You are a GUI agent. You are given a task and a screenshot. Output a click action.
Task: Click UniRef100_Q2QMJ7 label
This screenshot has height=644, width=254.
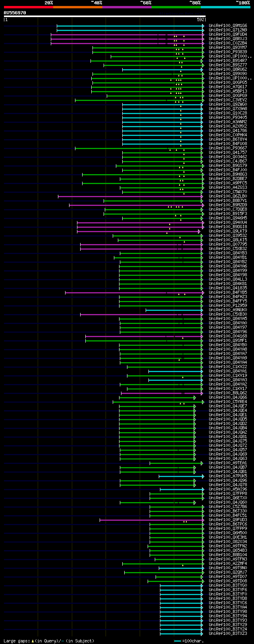pyautogui.click(x=228, y=572)
